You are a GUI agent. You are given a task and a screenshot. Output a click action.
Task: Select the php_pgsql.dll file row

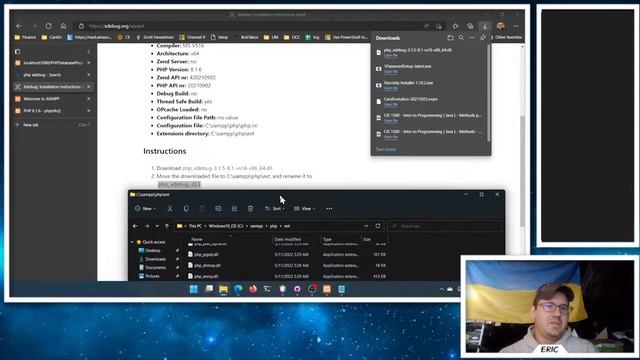coord(287,254)
